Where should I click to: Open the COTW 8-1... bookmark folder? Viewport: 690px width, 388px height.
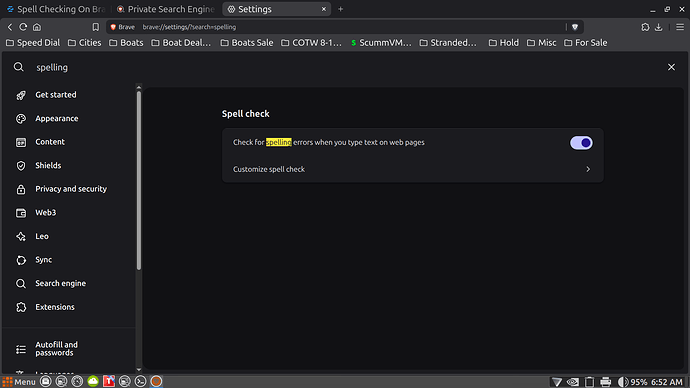[312, 43]
